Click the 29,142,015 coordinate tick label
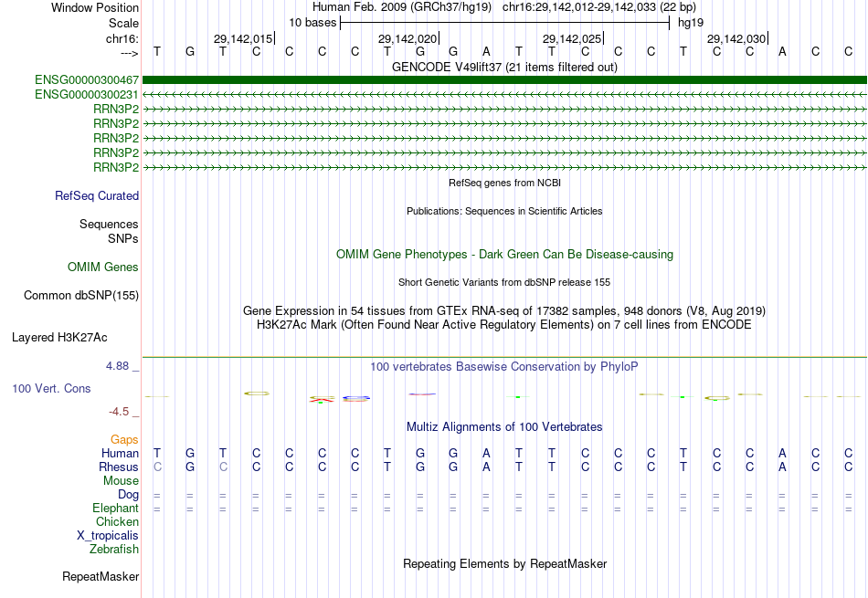 click(243, 38)
